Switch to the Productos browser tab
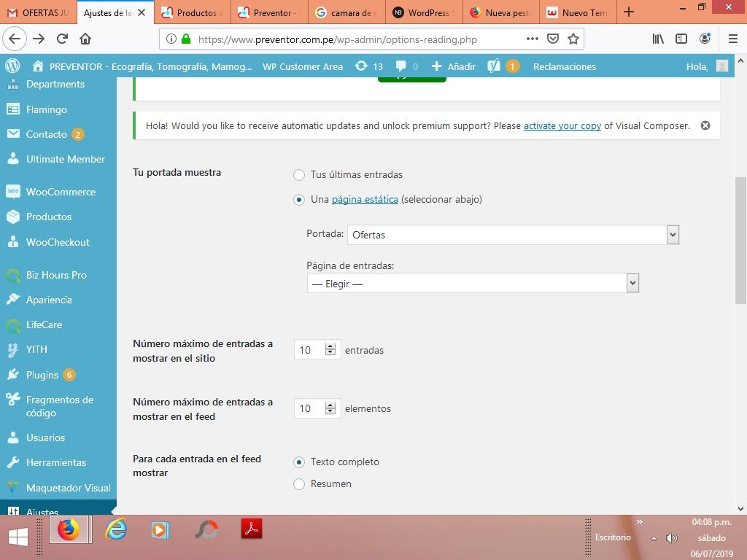This screenshot has height=560, width=747. click(x=192, y=12)
